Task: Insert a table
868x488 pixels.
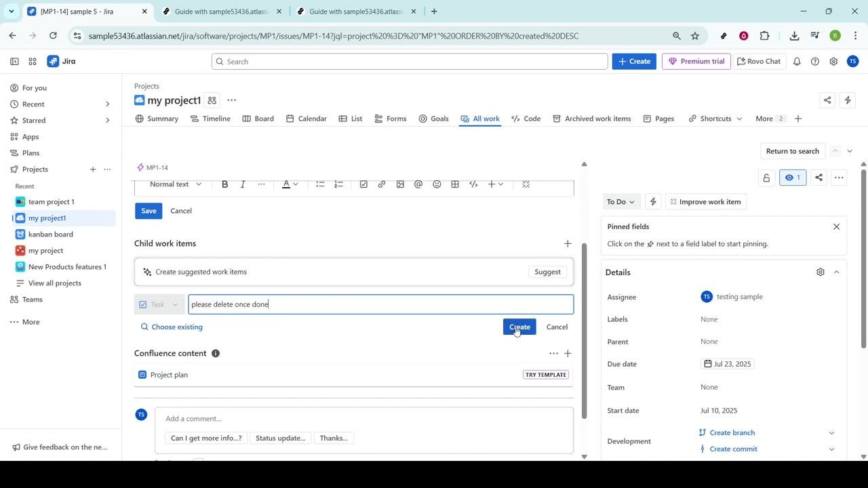Action: pos(455,184)
